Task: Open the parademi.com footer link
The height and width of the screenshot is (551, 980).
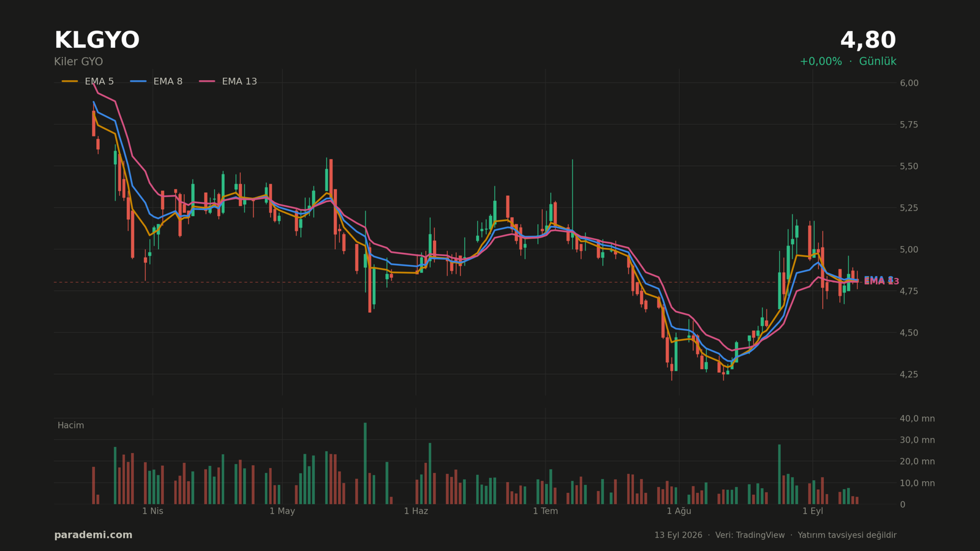Action: [x=93, y=535]
